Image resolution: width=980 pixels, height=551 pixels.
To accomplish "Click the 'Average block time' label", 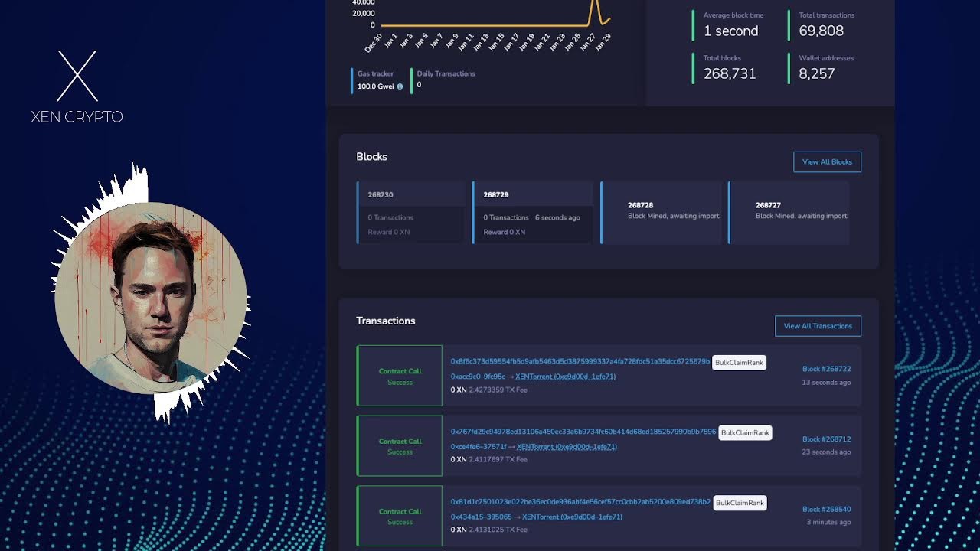I will click(733, 15).
